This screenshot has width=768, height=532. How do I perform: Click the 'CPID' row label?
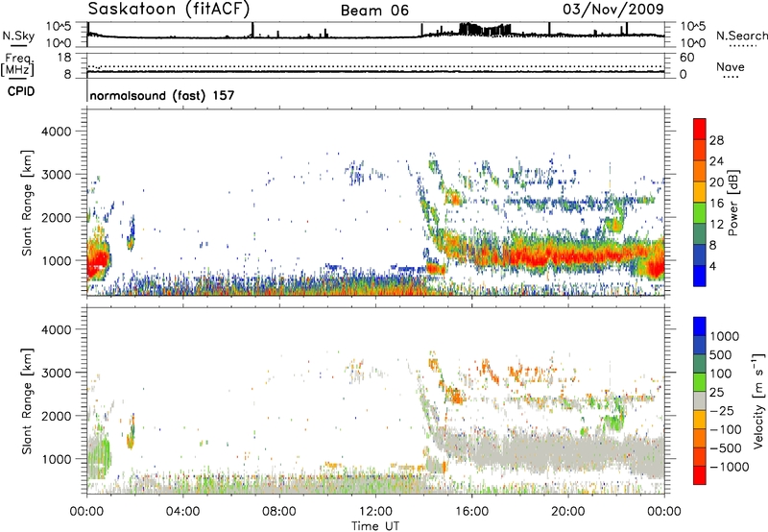pos(21,91)
